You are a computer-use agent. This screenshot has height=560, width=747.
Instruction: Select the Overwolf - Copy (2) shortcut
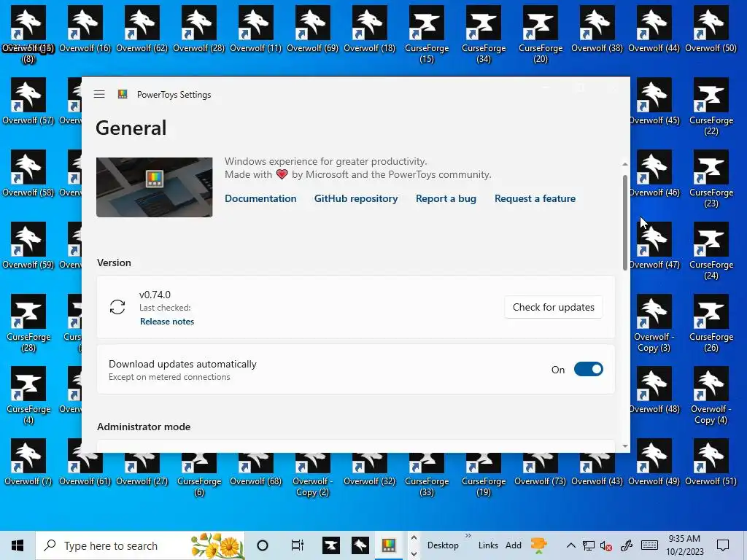coord(312,475)
